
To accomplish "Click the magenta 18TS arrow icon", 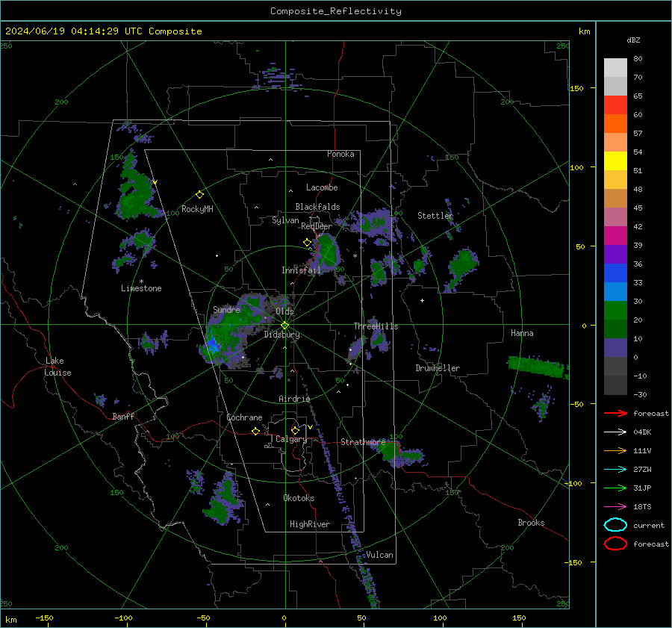I will [x=615, y=507].
